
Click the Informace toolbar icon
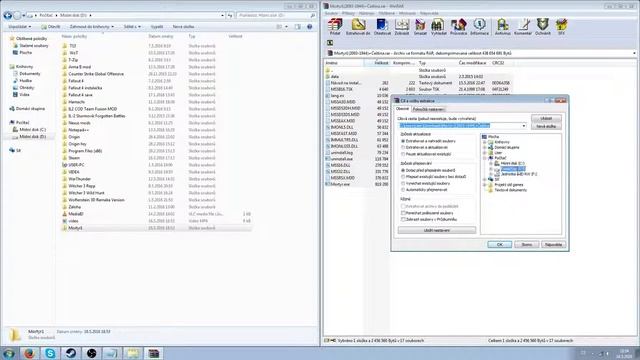click(479, 27)
